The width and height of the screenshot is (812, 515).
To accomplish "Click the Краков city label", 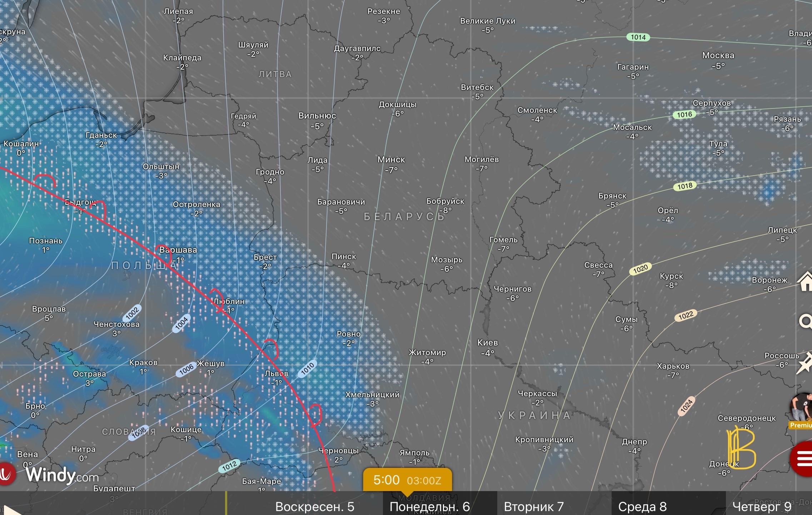I will (x=143, y=363).
